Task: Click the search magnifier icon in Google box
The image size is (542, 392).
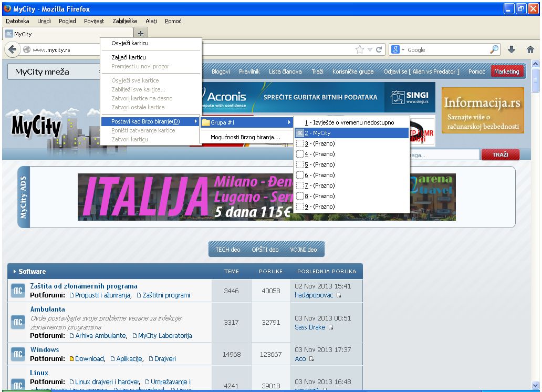Action: 494,49
